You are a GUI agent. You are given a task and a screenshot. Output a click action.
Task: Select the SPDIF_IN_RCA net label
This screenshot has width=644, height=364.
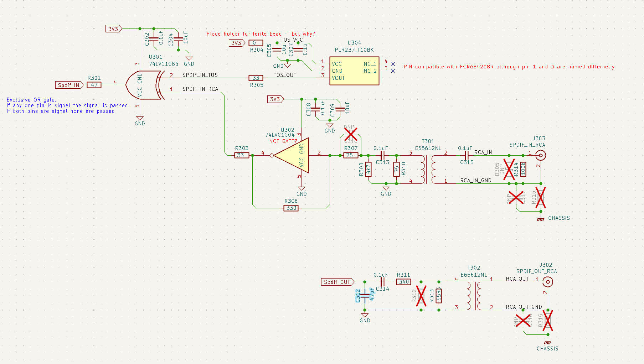[x=200, y=89]
